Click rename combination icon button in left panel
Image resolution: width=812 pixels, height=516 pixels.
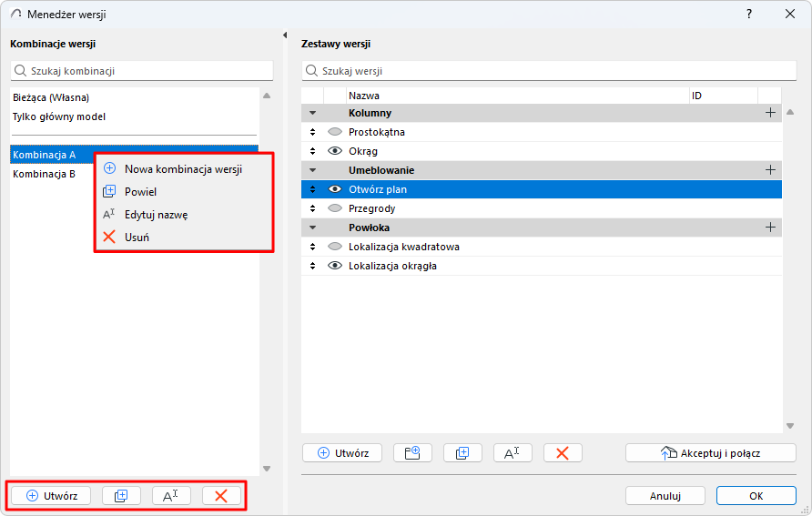pyautogui.click(x=171, y=496)
